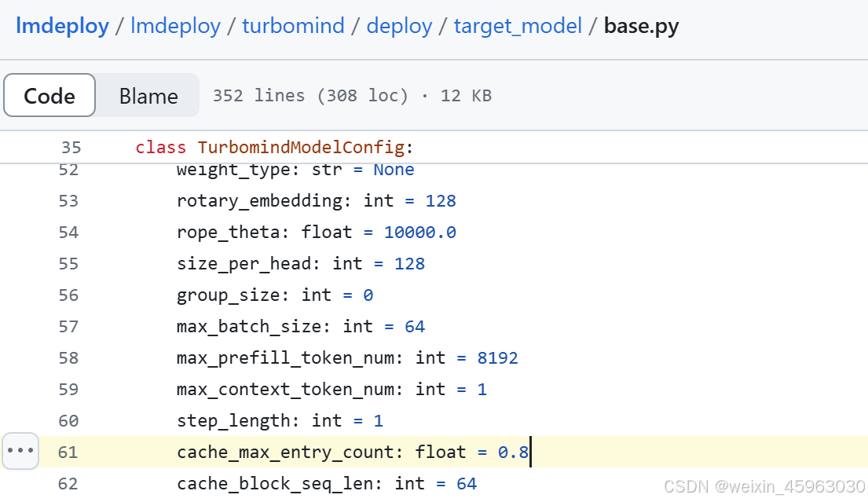This screenshot has height=502, width=868.
Task: Click the '352 lines (308 loc)' file info
Action: [x=310, y=96]
